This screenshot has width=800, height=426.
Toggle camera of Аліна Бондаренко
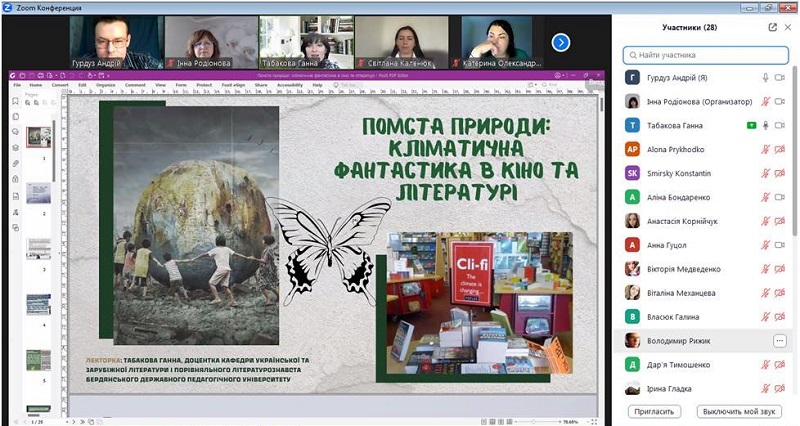coord(780,197)
